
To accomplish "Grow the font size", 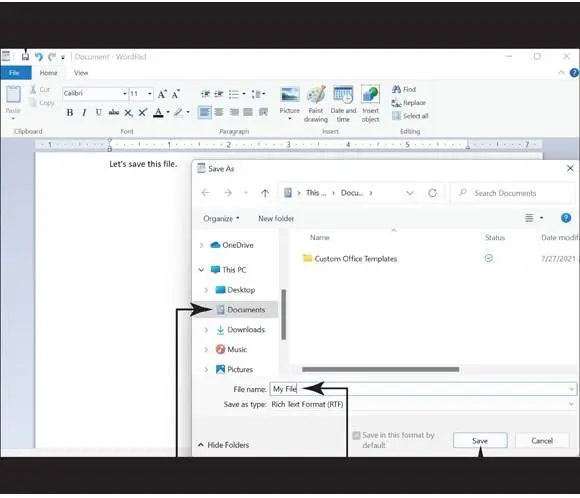I will pyautogui.click(x=162, y=94).
